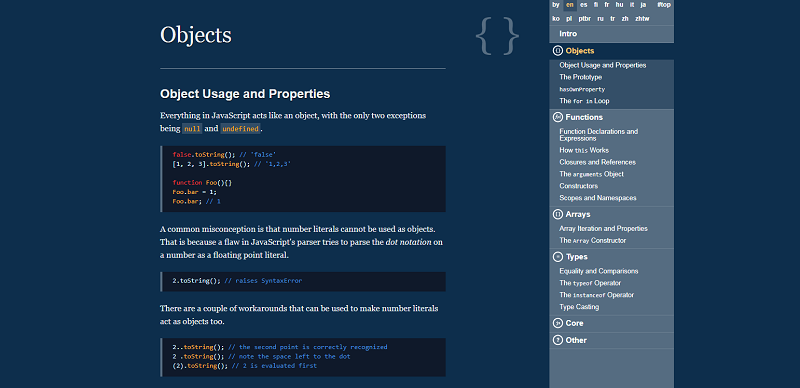Image resolution: width=800 pixels, height=388 pixels.
Task: Open Scopes and Namespaces link
Action: tap(598, 198)
